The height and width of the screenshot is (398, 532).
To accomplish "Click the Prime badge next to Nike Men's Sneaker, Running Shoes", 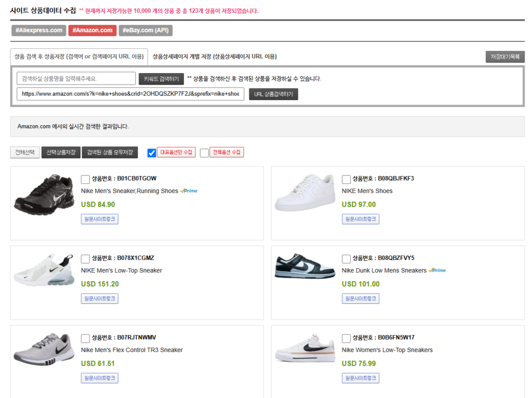I will click(189, 191).
